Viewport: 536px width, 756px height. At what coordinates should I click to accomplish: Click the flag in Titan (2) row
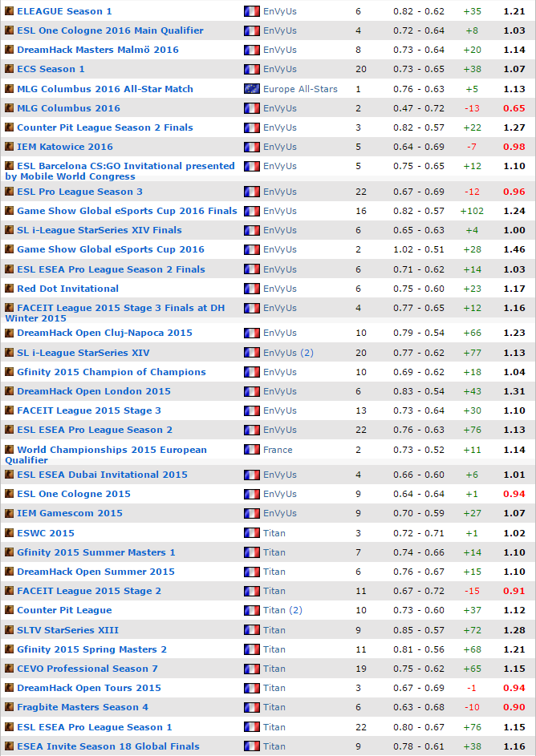pos(252,610)
